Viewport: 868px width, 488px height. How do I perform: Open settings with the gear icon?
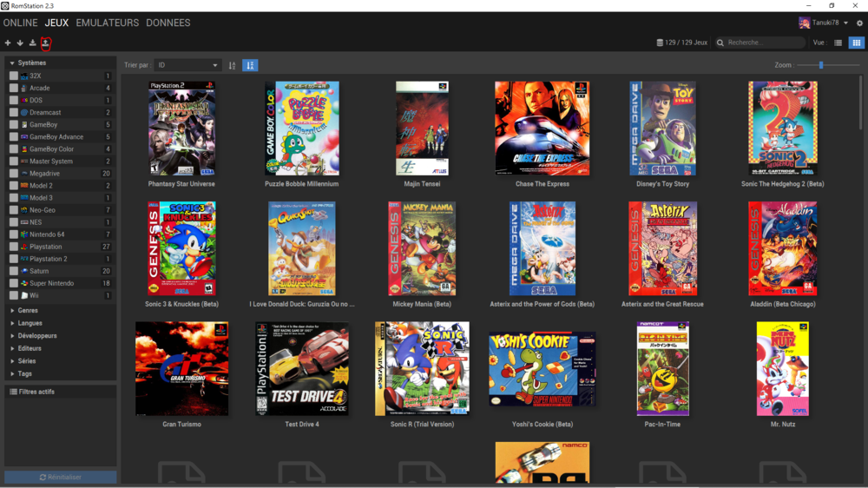point(859,23)
